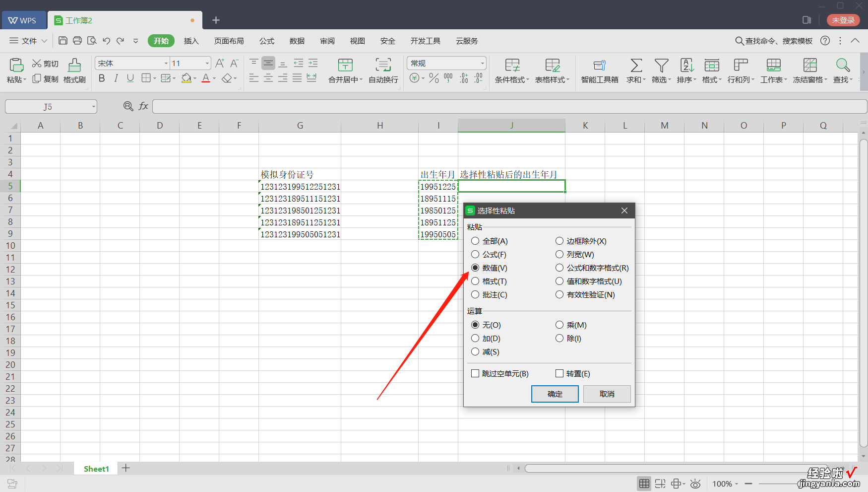The width and height of the screenshot is (868, 492).
Task: Click the Paste clipboard icon
Action: click(x=16, y=65)
